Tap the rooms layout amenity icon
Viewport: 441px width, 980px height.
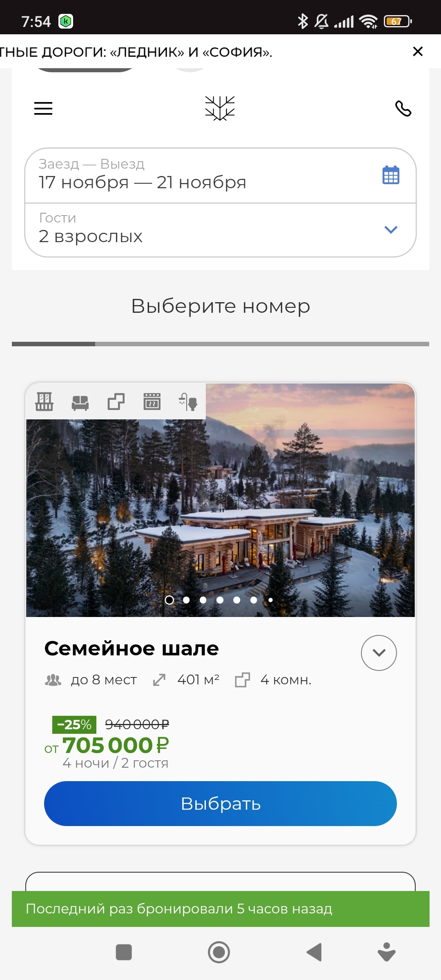tap(116, 401)
